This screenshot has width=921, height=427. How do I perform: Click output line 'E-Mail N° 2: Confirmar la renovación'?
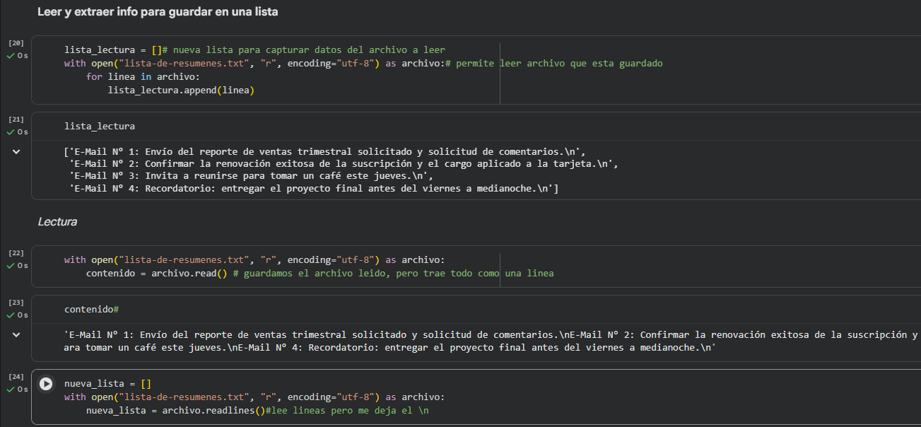coord(344,163)
